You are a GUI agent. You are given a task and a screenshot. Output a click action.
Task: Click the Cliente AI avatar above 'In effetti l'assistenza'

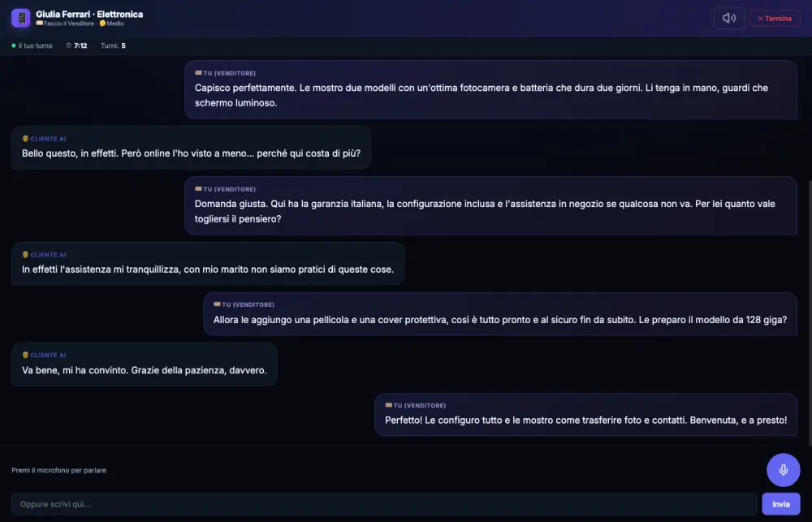[25, 255]
